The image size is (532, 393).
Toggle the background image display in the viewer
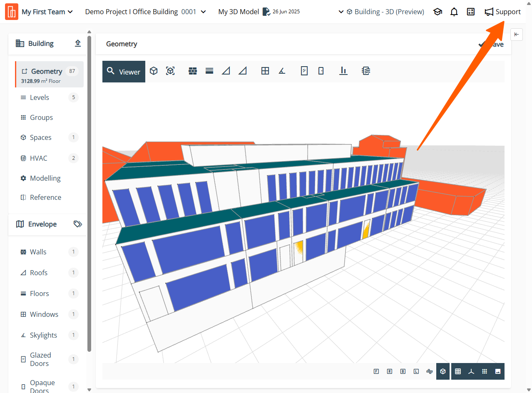(498, 371)
